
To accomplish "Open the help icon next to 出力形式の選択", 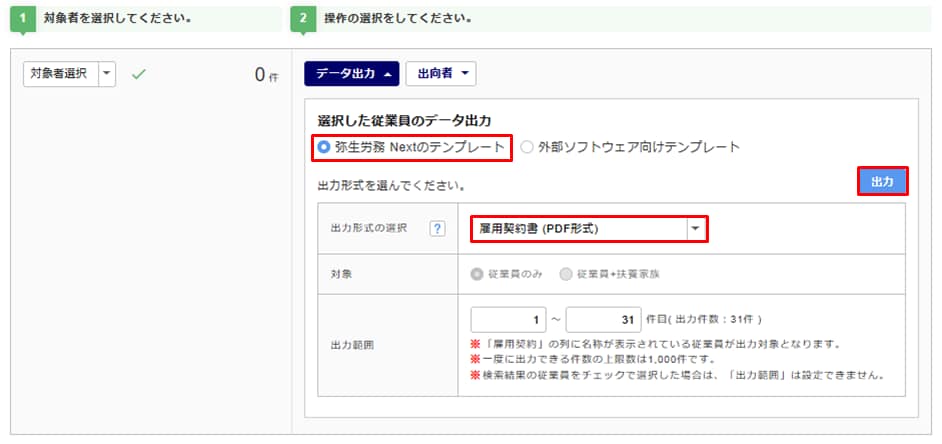I will tap(437, 229).
